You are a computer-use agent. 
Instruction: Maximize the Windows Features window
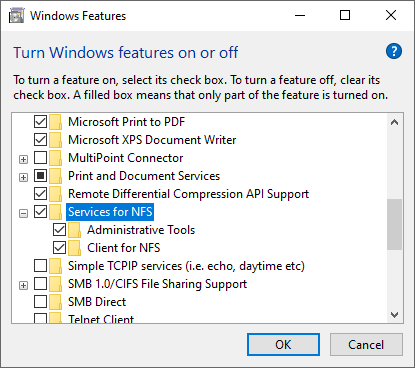point(345,15)
